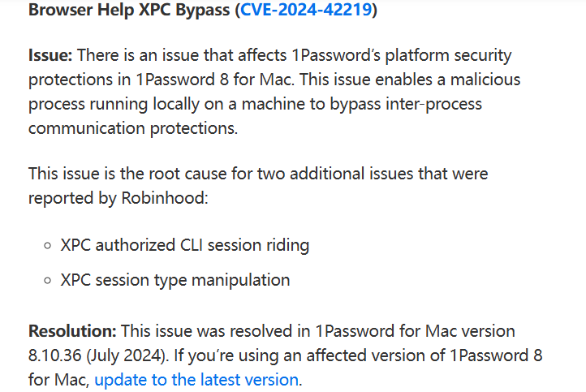Screen dimensions: 586x392
Task: Click the bold "Issue:" label
Action: point(51,56)
